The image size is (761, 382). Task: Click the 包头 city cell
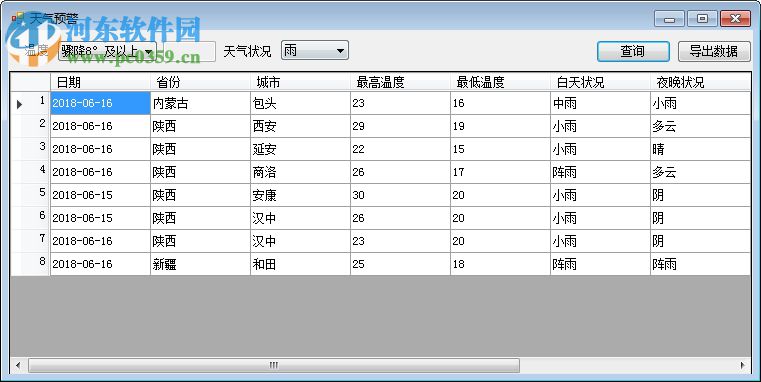click(300, 103)
